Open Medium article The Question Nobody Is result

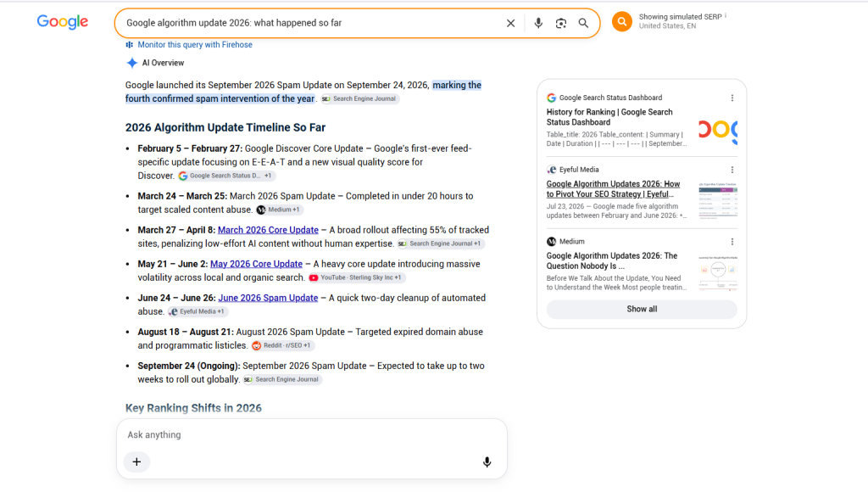pos(612,261)
